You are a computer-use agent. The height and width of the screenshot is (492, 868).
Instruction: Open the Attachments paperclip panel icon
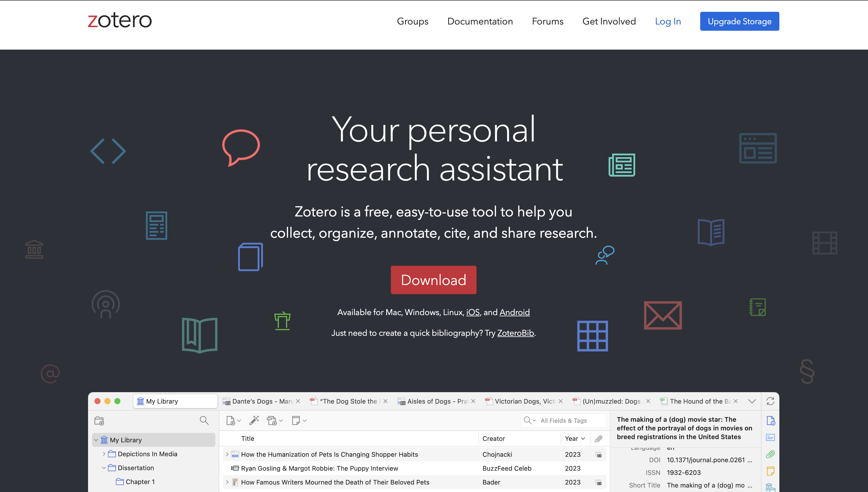click(771, 454)
